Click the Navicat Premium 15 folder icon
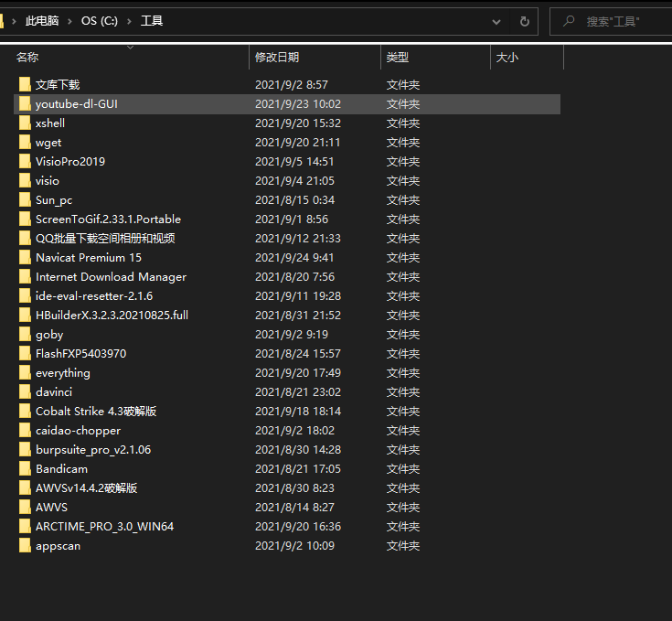Screen dimensions: 672x621 (25, 258)
